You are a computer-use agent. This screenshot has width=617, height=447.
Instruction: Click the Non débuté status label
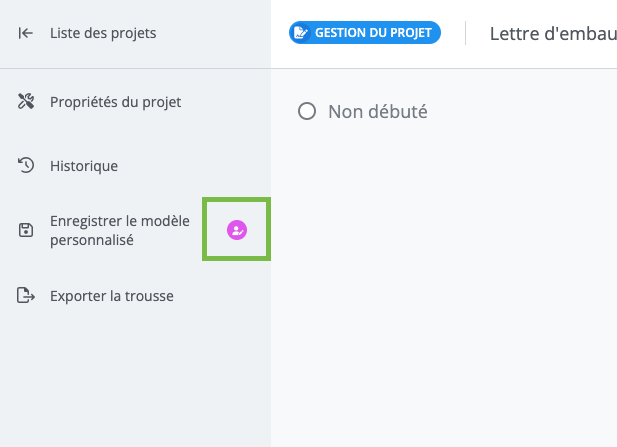(x=377, y=111)
